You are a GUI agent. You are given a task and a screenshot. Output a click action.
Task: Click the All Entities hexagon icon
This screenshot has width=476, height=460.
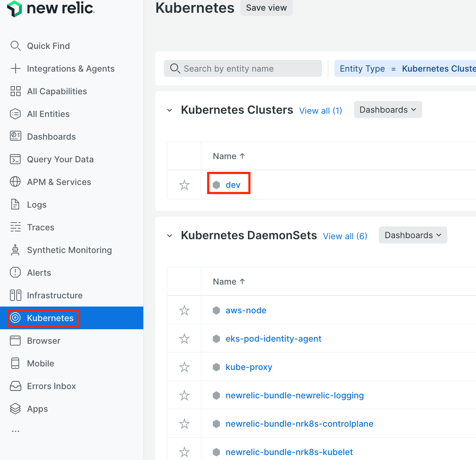[15, 114]
